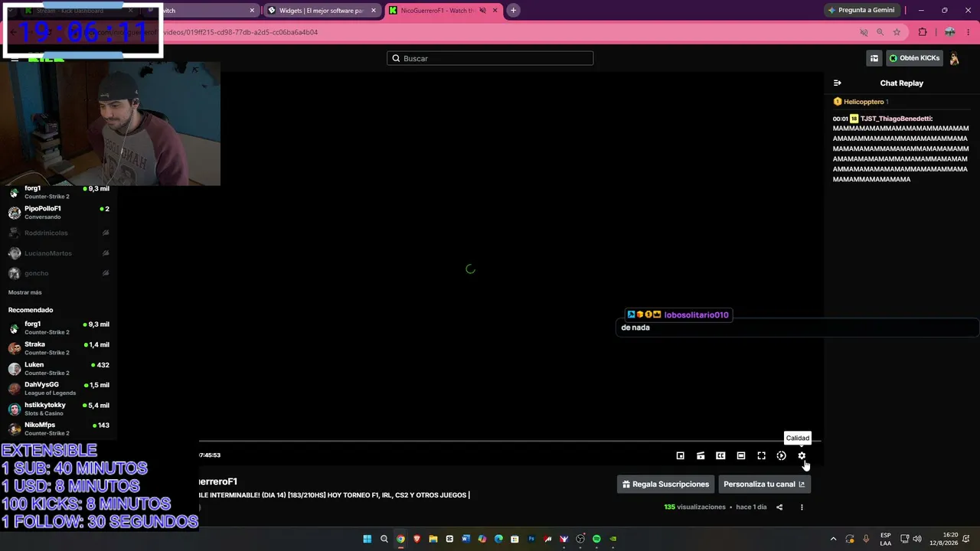Click Pregunta a Gemini button
The image size is (980, 551).
click(861, 10)
